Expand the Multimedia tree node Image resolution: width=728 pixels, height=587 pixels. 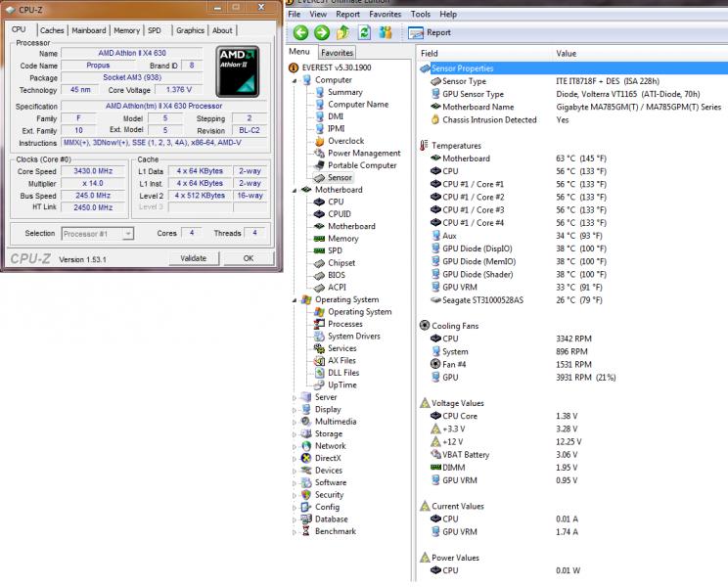click(295, 423)
